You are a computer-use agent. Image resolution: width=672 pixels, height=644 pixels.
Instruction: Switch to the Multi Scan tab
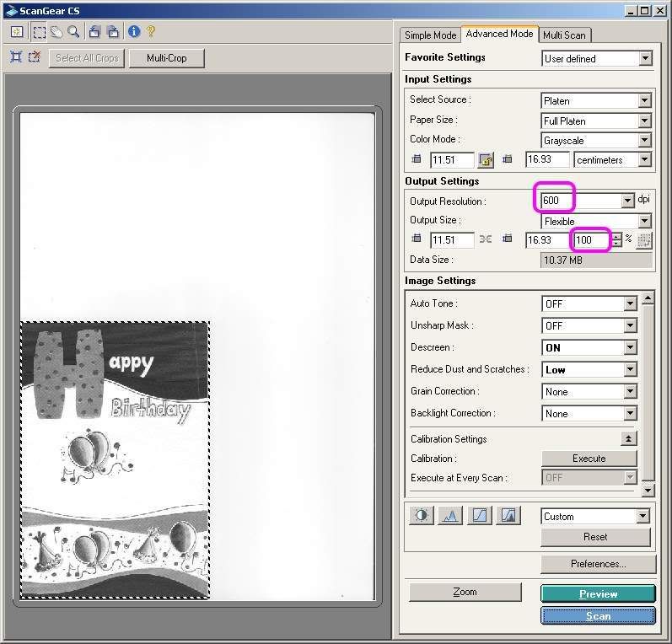(x=564, y=35)
